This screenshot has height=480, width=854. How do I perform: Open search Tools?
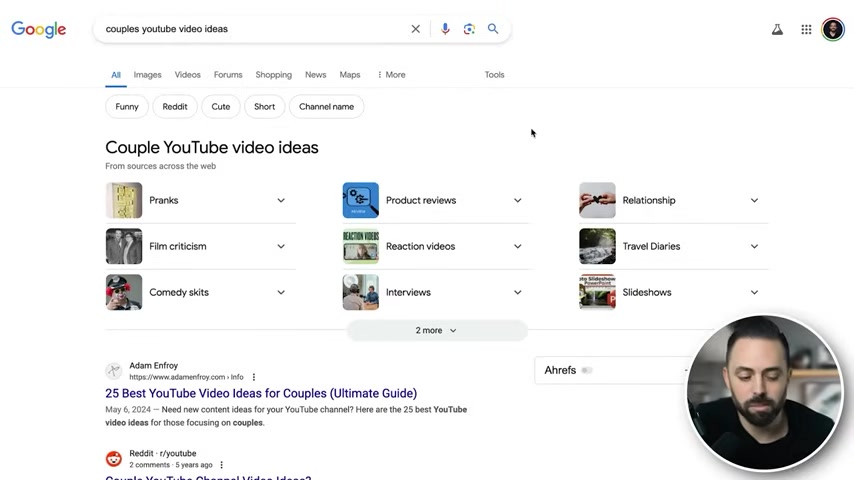pyautogui.click(x=495, y=75)
